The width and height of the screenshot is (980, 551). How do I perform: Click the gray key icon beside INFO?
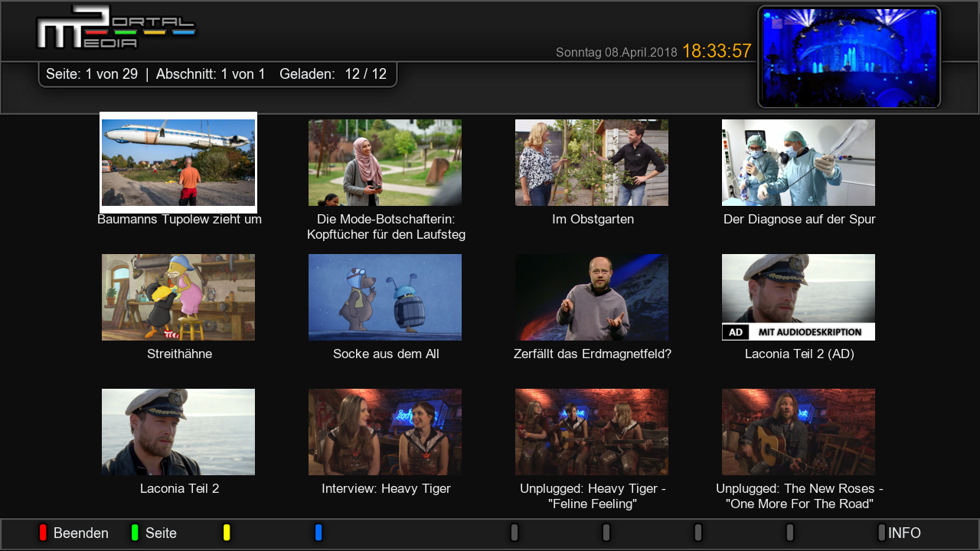coord(881,533)
